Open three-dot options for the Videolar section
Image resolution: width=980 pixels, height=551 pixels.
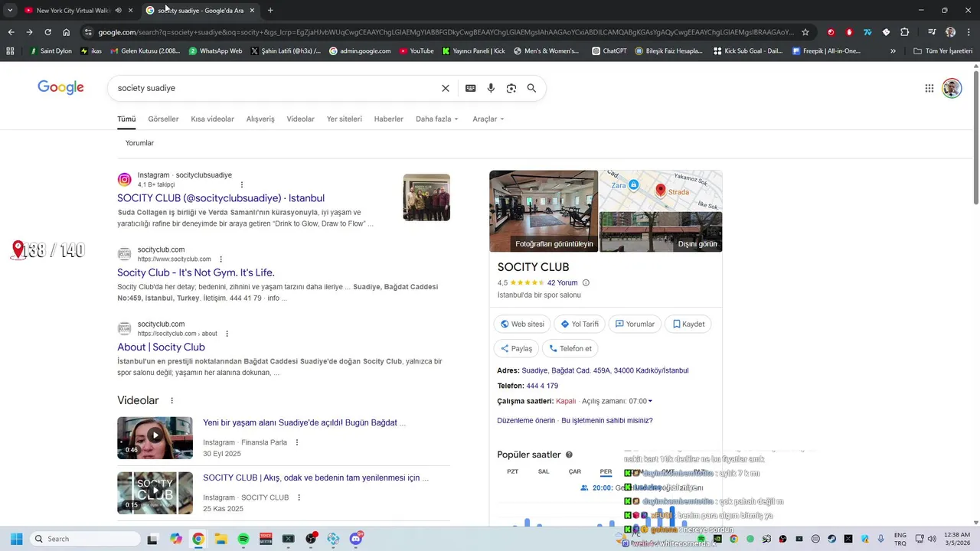171,401
